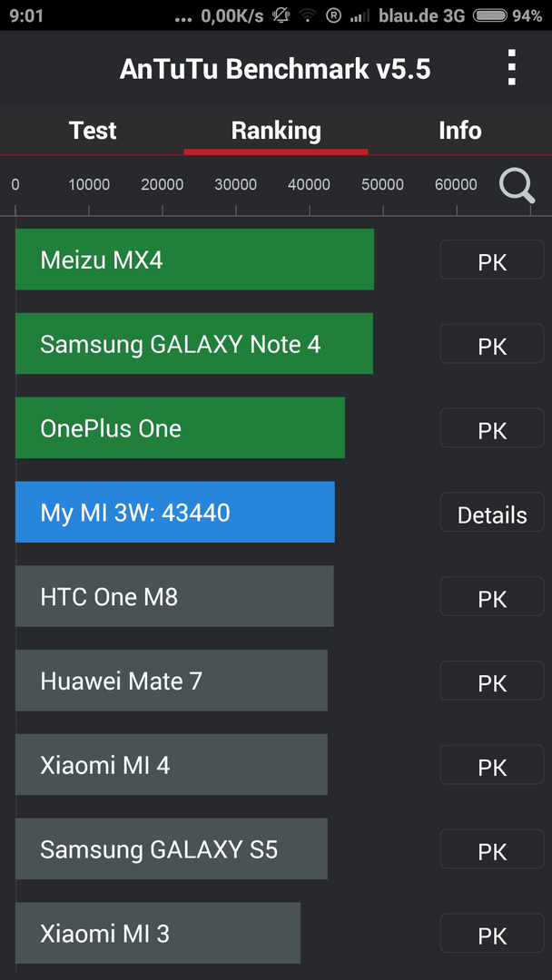Tap PK for Xiaomi MI 3
Viewport: 552px width, 980px height.
click(492, 933)
